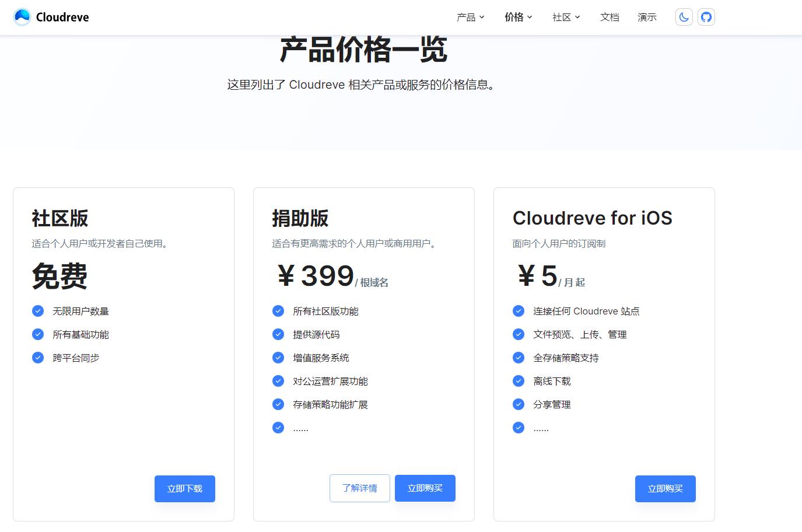Click check icon beside 对公运营扩展功能
The height and width of the screenshot is (532, 802).
(278, 381)
